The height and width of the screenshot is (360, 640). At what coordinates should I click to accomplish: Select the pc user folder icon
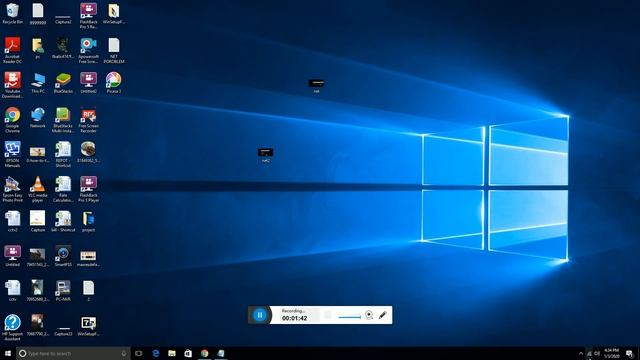(38, 48)
